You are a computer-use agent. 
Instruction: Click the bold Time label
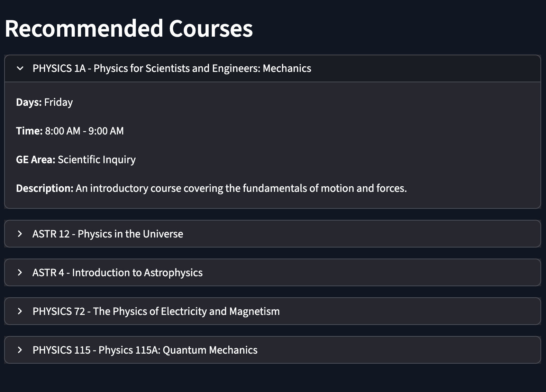coord(29,131)
